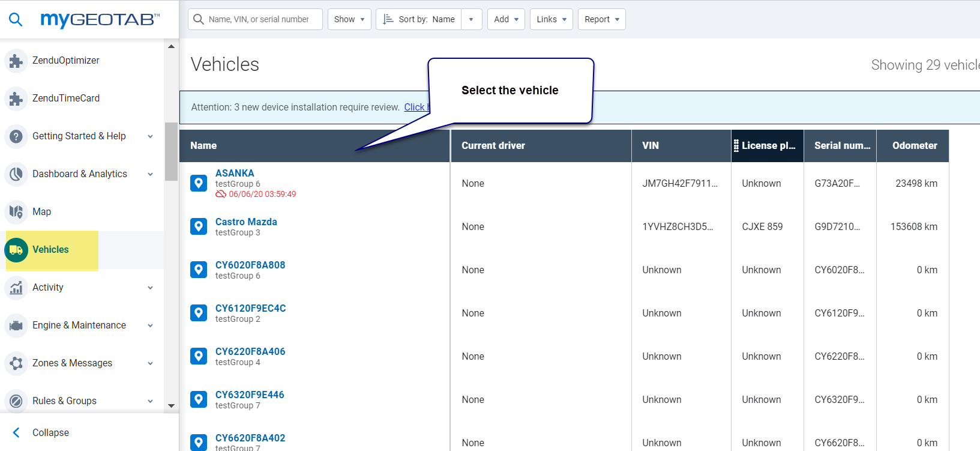This screenshot has height=451, width=980.
Task: Click the location pin icon for CY6020F8A808
Action: coord(199,270)
